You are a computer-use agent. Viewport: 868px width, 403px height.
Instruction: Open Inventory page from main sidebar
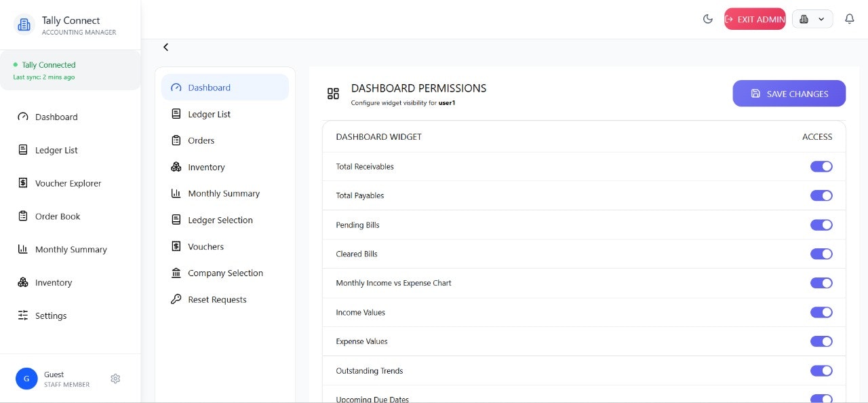point(71,282)
